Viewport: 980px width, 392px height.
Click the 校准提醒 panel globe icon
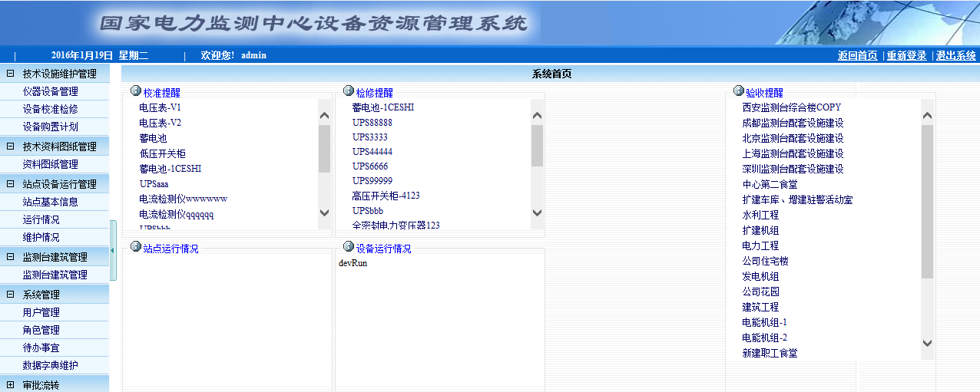pyautogui.click(x=136, y=91)
